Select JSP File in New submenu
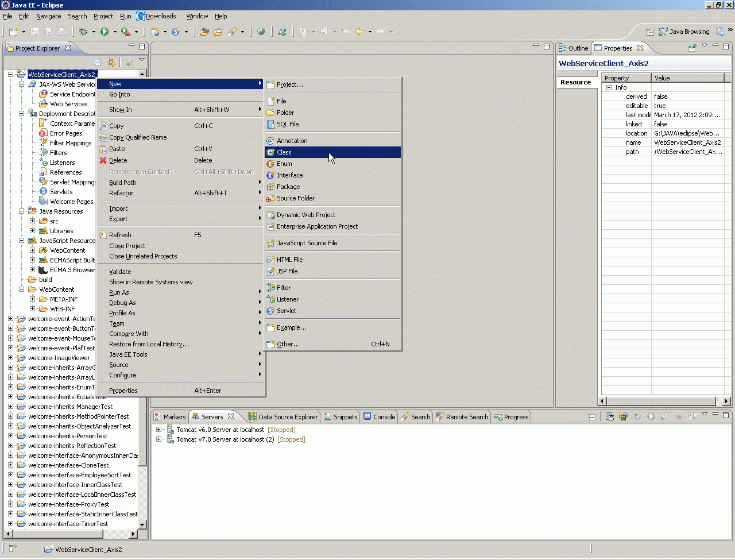The width and height of the screenshot is (735, 560). (x=333, y=271)
